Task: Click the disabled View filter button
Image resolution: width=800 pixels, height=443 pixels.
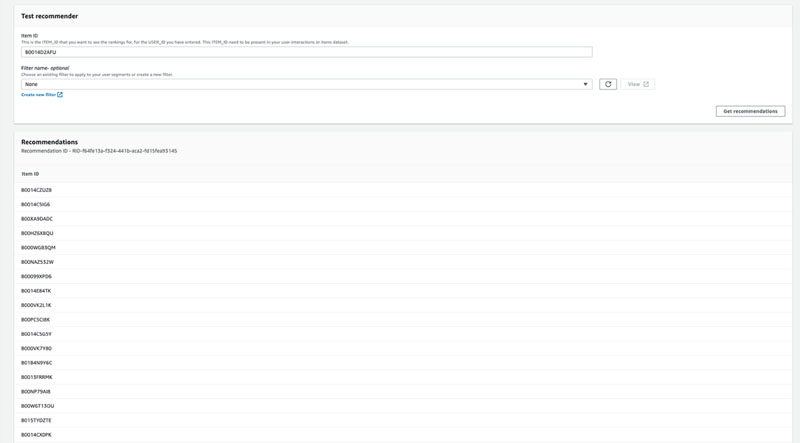Action: [638, 84]
